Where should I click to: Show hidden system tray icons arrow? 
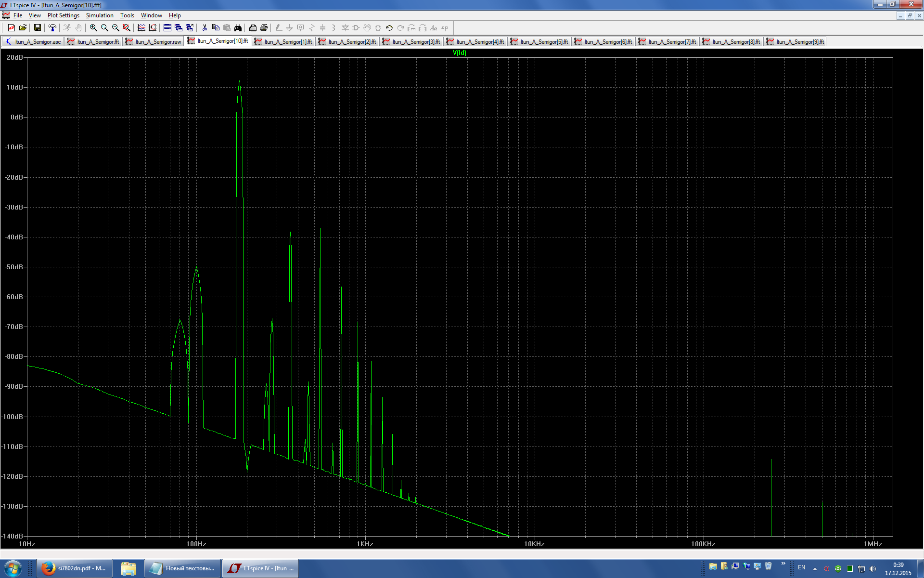click(815, 568)
